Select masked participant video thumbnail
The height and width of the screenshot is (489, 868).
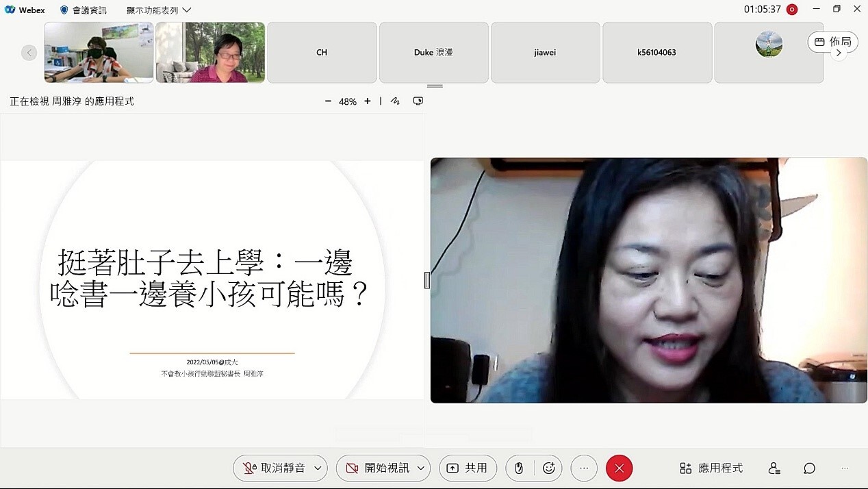coord(99,52)
